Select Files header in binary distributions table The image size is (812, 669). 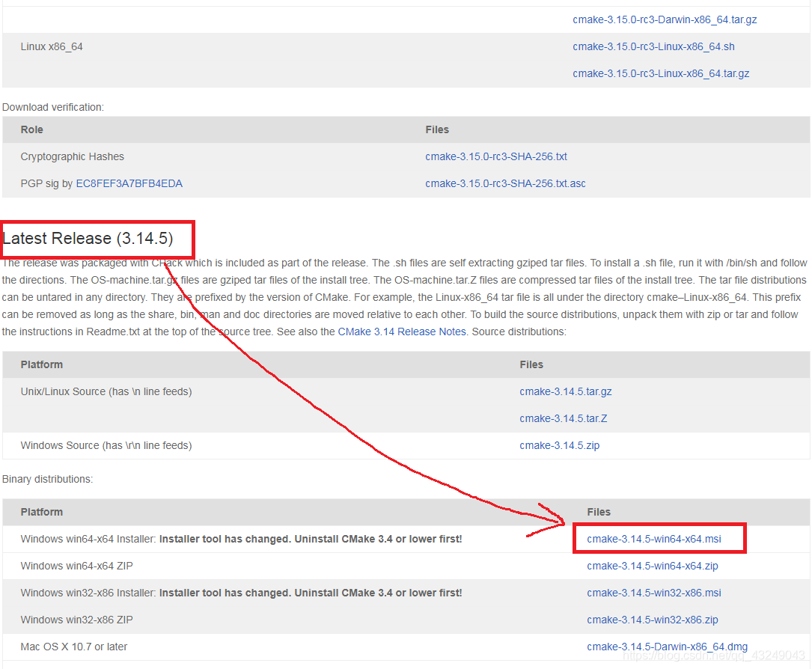pos(599,512)
